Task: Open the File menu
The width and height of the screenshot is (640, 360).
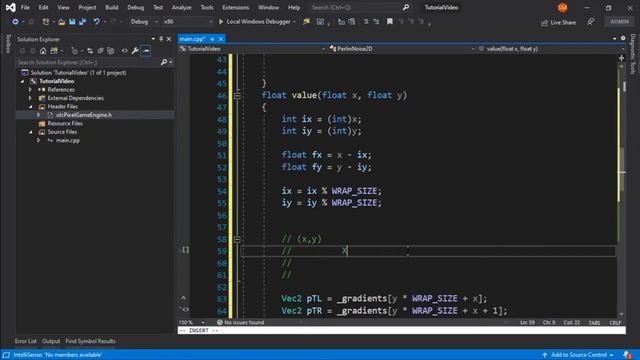Action: tap(25, 7)
